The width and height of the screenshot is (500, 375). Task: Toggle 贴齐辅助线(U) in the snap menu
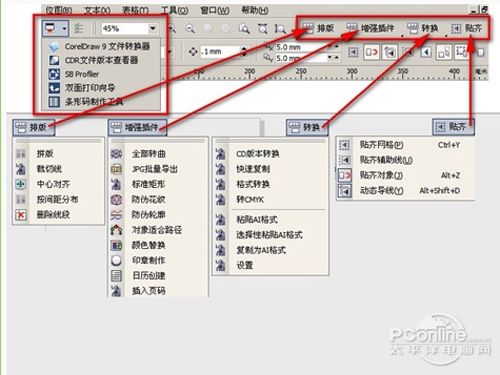click(x=405, y=160)
